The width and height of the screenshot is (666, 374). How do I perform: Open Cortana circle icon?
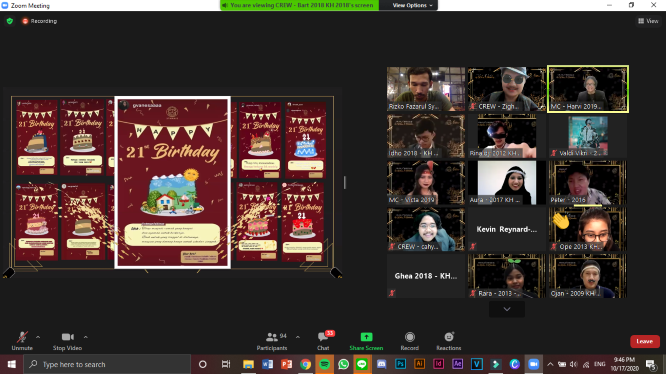[203, 364]
